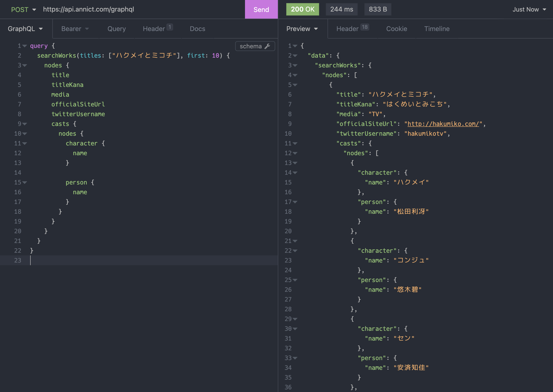Switch to the Timeline tab
Viewport: 553px width, 392px height.
(436, 28)
